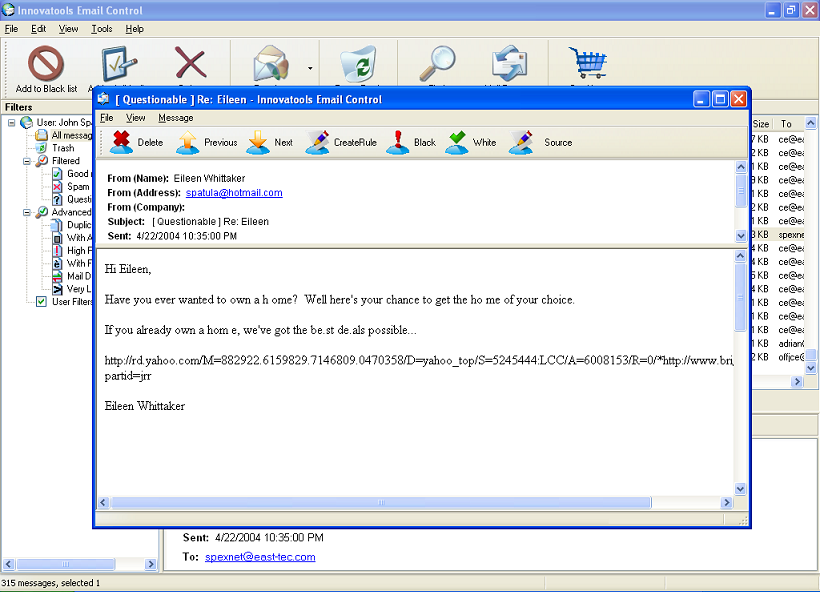Select the Mail D filter item
820x592 pixels.
tap(78, 276)
